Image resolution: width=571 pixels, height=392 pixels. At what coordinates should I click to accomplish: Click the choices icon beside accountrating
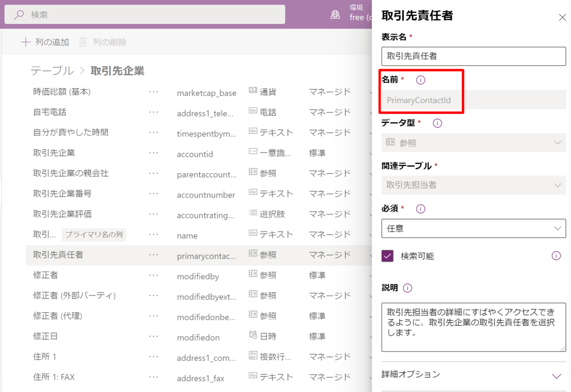(x=252, y=214)
